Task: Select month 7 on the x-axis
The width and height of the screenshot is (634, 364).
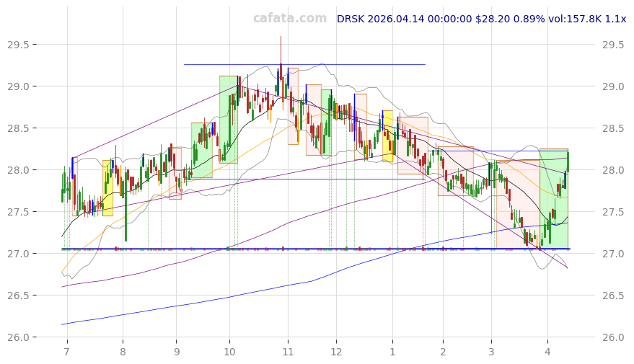Action: 67,352
